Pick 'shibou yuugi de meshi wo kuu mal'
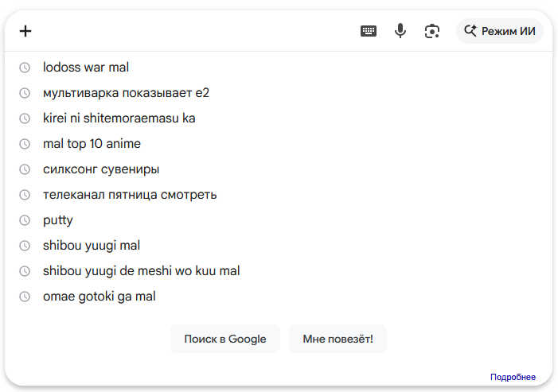 [x=141, y=271]
